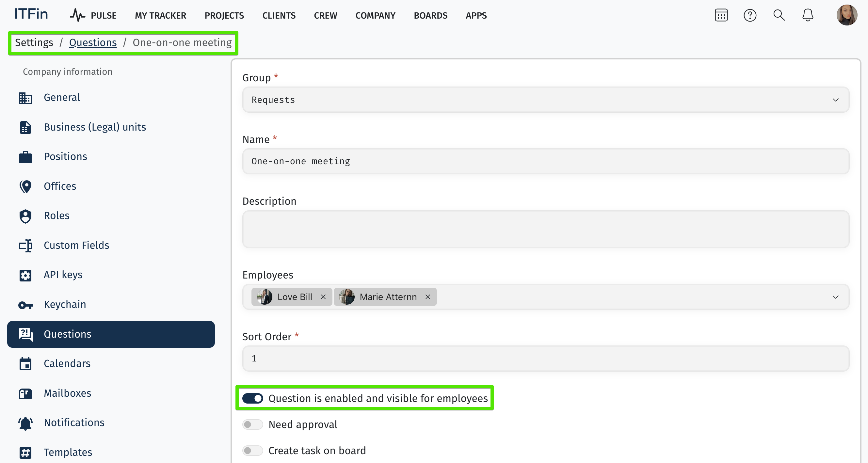Click the API keys gear icon

click(25, 275)
